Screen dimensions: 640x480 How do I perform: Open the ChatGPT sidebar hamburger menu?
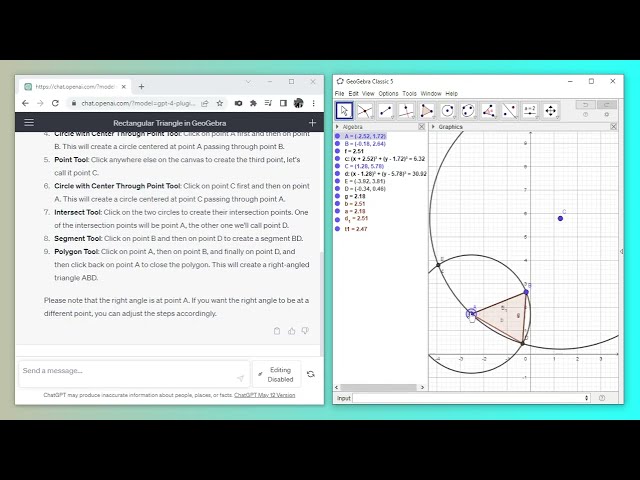[29, 122]
